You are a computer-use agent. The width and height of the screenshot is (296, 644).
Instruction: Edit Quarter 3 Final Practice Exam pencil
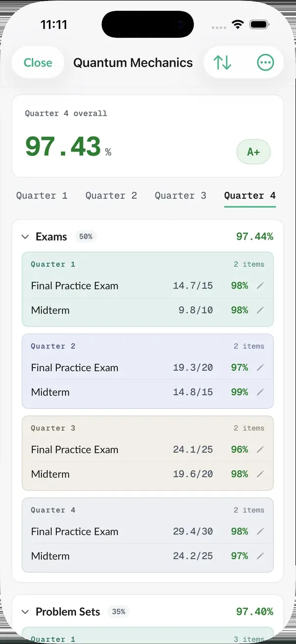coord(260,450)
